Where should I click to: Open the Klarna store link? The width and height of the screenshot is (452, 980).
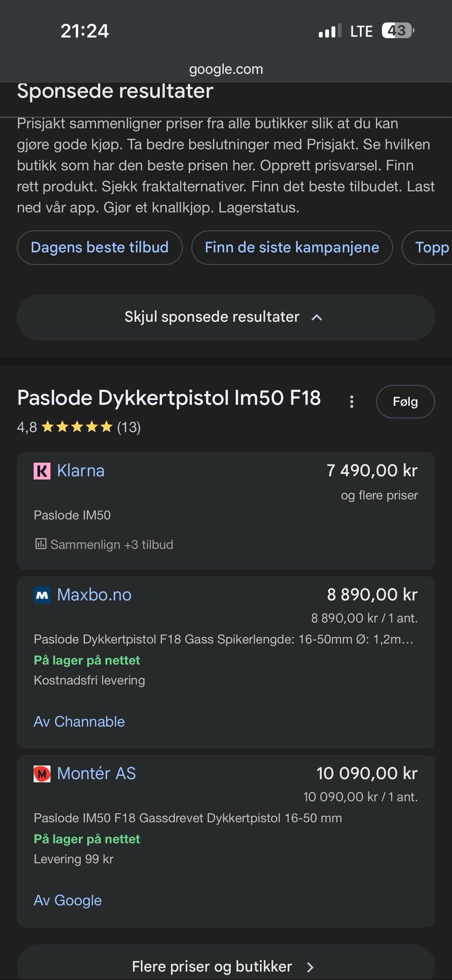[x=81, y=471]
